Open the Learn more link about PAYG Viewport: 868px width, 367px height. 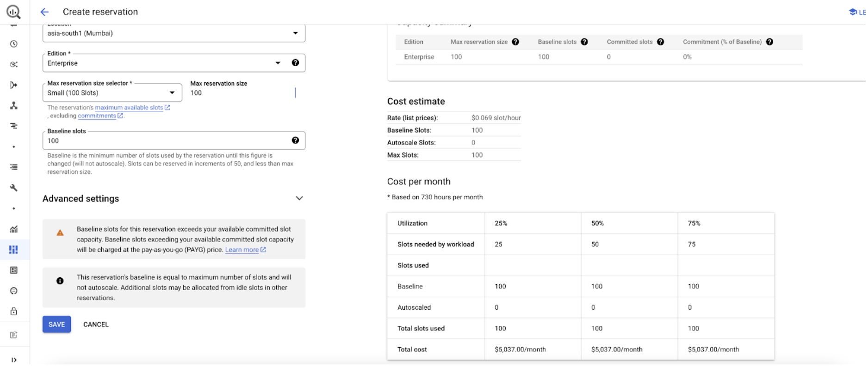click(x=245, y=250)
